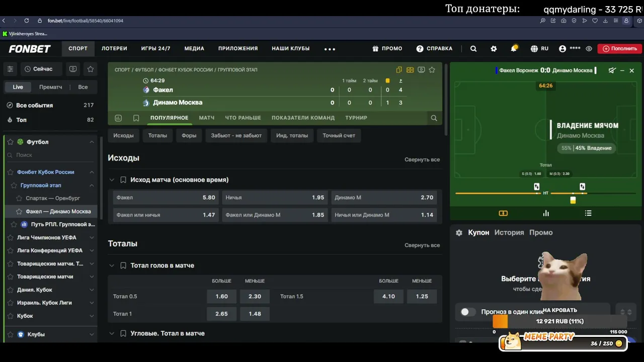The width and height of the screenshot is (644, 362).
Task: Bet on Факел win at 5.80
Action: point(166,198)
